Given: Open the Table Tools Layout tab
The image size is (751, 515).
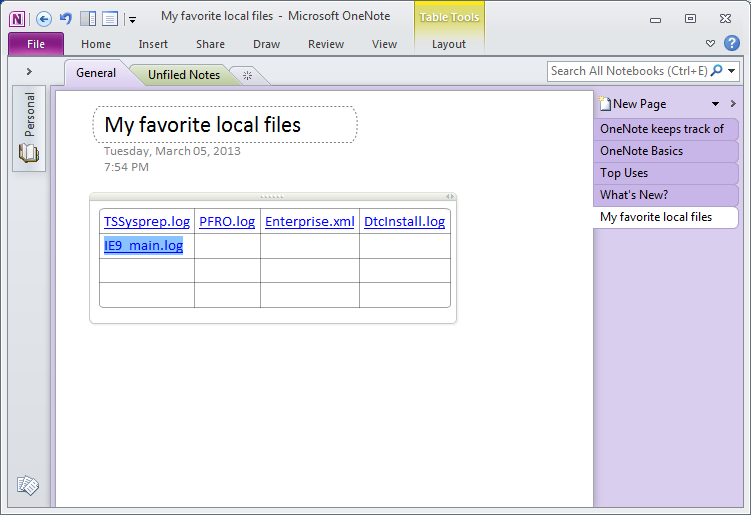Looking at the screenshot, I should pyautogui.click(x=449, y=44).
